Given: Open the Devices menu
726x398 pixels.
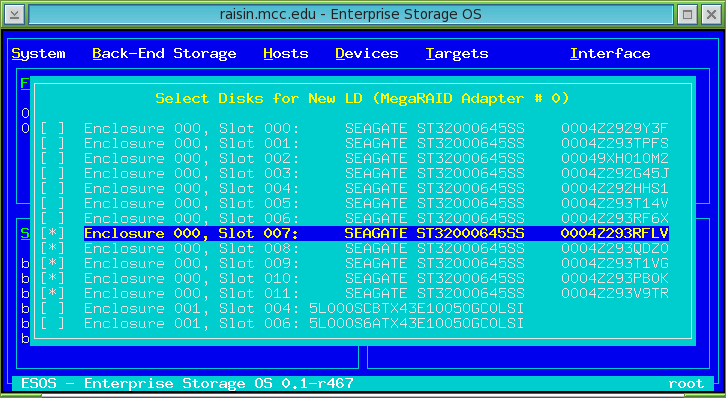Looking at the screenshot, I should coord(367,54).
